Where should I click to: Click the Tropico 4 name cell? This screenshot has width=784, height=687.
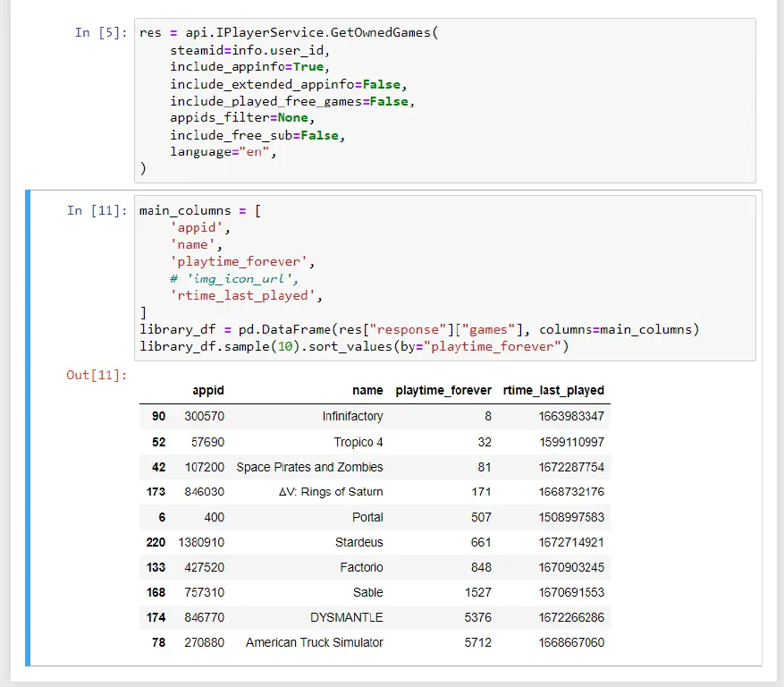click(358, 442)
